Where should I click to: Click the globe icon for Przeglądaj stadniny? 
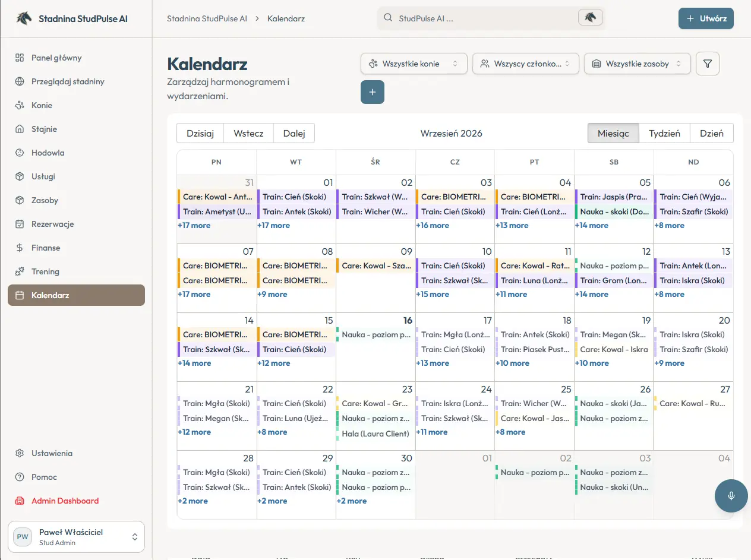[x=20, y=81]
